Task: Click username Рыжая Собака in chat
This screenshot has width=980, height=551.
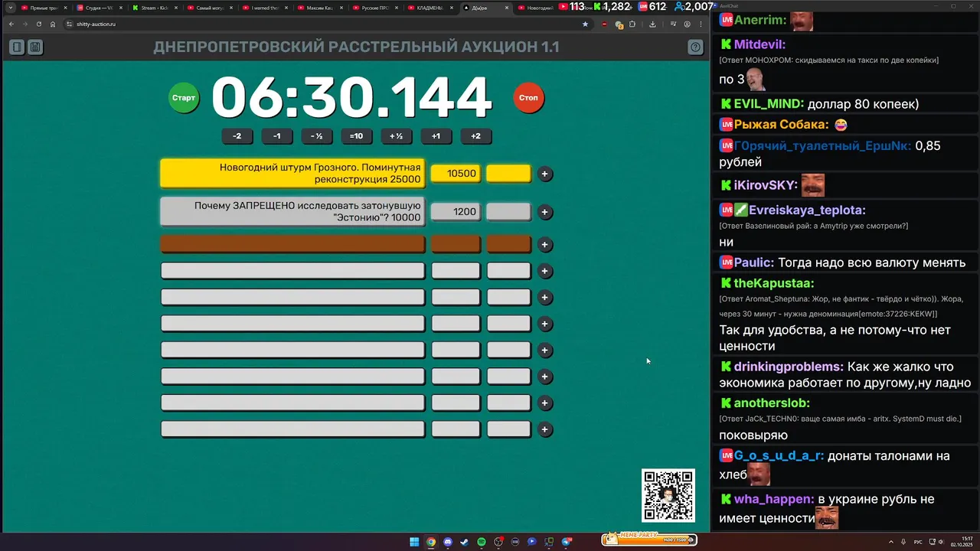Action: [x=781, y=124]
